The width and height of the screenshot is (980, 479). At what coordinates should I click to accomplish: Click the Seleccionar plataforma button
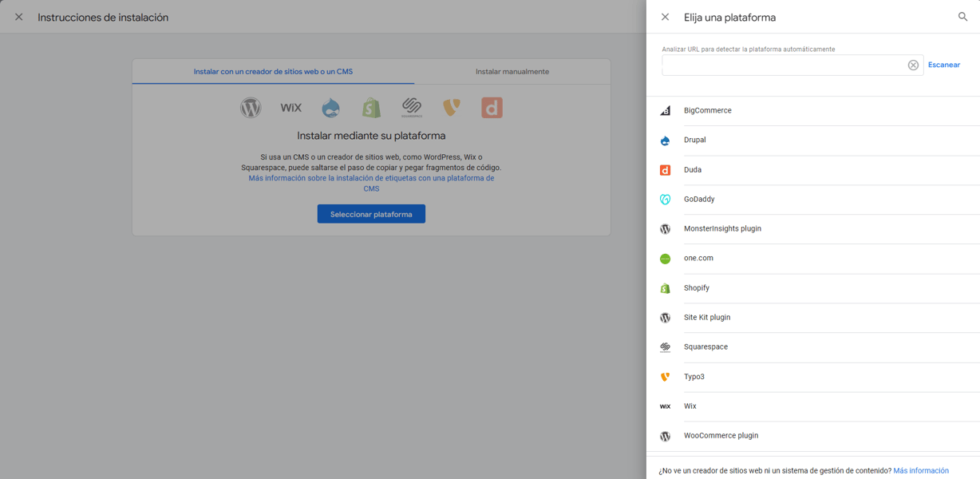click(x=371, y=214)
